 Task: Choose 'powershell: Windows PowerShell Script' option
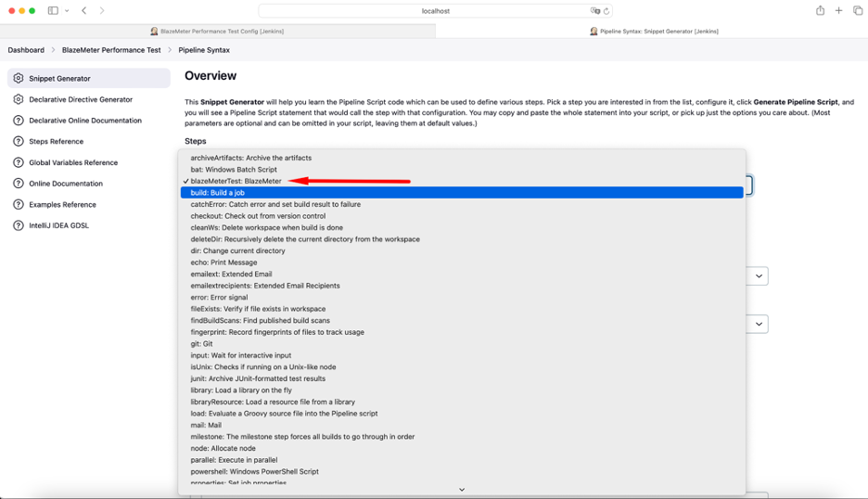pyautogui.click(x=462, y=472)
